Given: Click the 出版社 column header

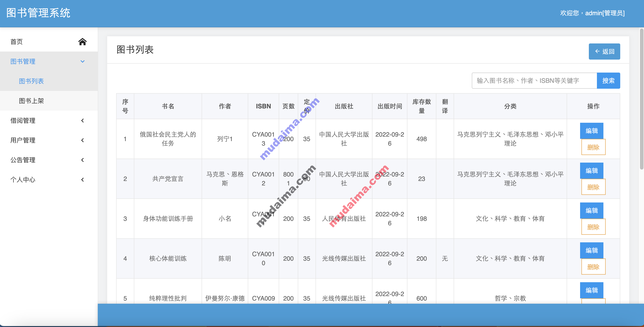Looking at the screenshot, I should [x=344, y=106].
